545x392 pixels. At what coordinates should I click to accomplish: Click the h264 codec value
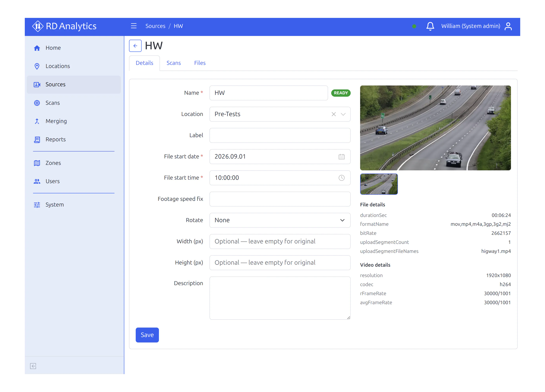(505, 285)
